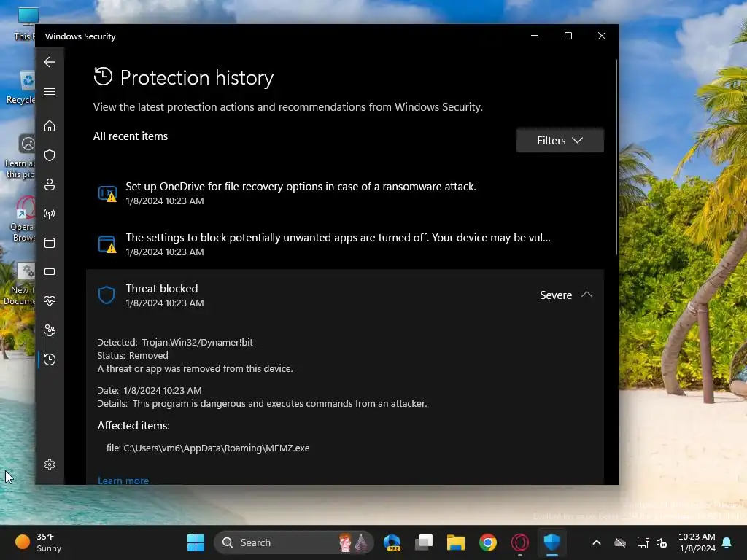Open File Explorer from taskbar
The height and width of the screenshot is (560, 747).
[455, 542]
